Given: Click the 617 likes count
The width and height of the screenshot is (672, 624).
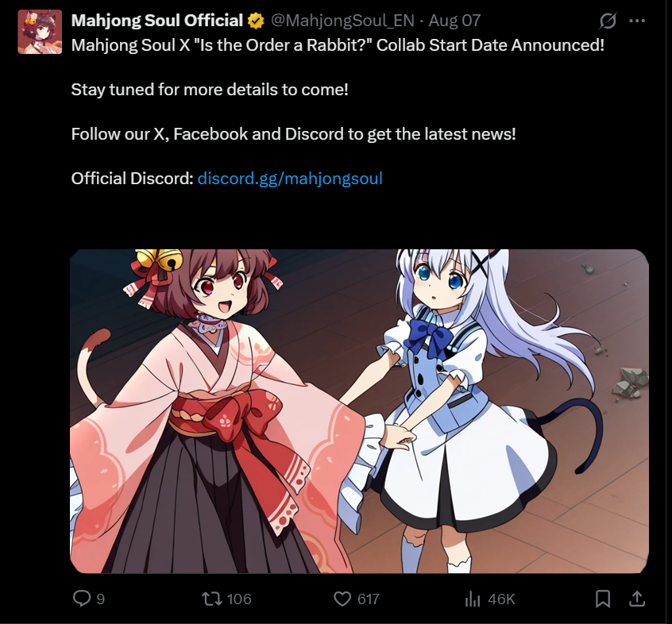Looking at the screenshot, I should pyautogui.click(x=369, y=599).
